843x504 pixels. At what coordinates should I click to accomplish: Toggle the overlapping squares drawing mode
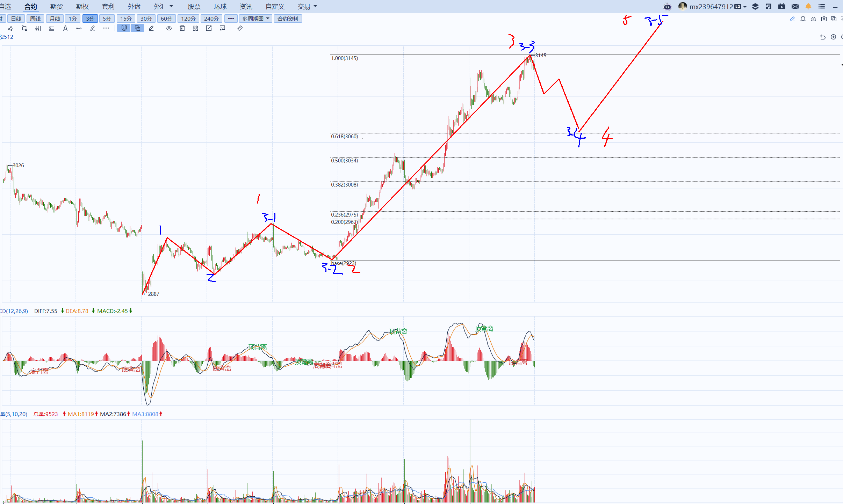tap(137, 28)
